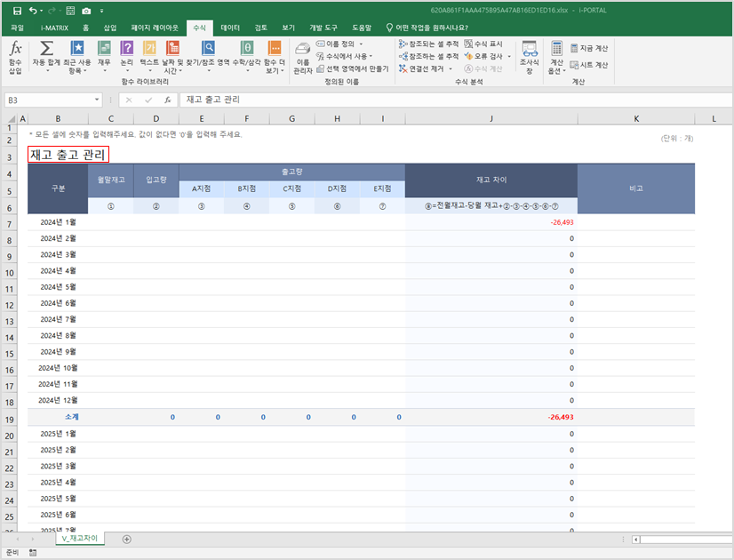The image size is (734, 560).
Task: Toggle 수식 표시 show formulas
Action: (483, 44)
